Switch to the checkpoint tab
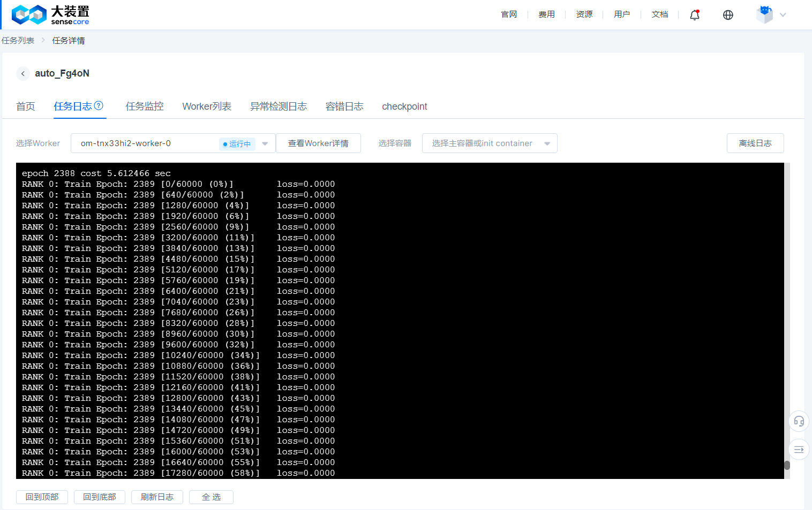 (x=404, y=106)
